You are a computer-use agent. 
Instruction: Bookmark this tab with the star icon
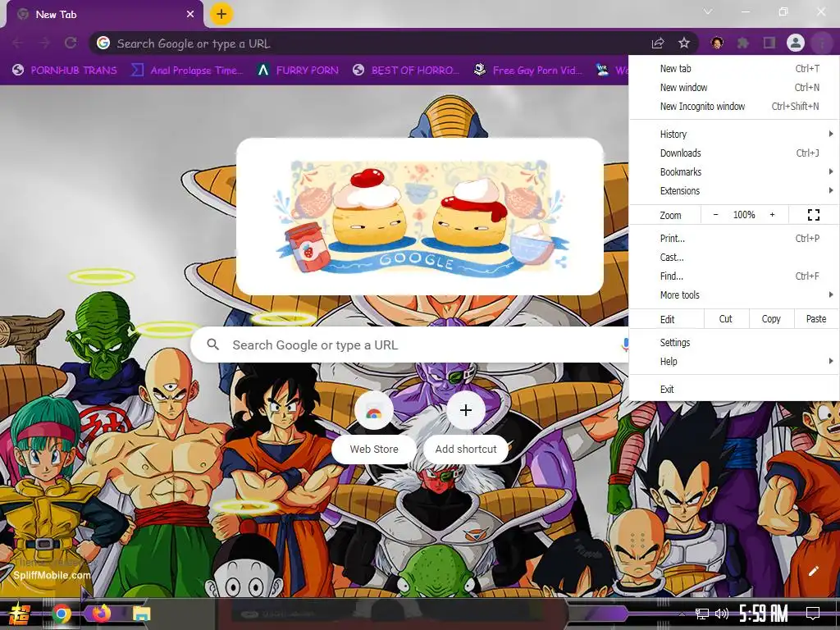click(684, 43)
